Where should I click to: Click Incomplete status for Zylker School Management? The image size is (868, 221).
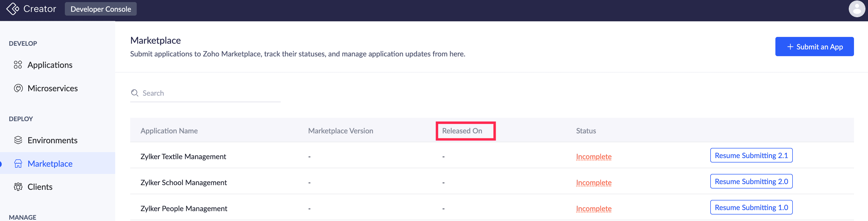(x=594, y=183)
